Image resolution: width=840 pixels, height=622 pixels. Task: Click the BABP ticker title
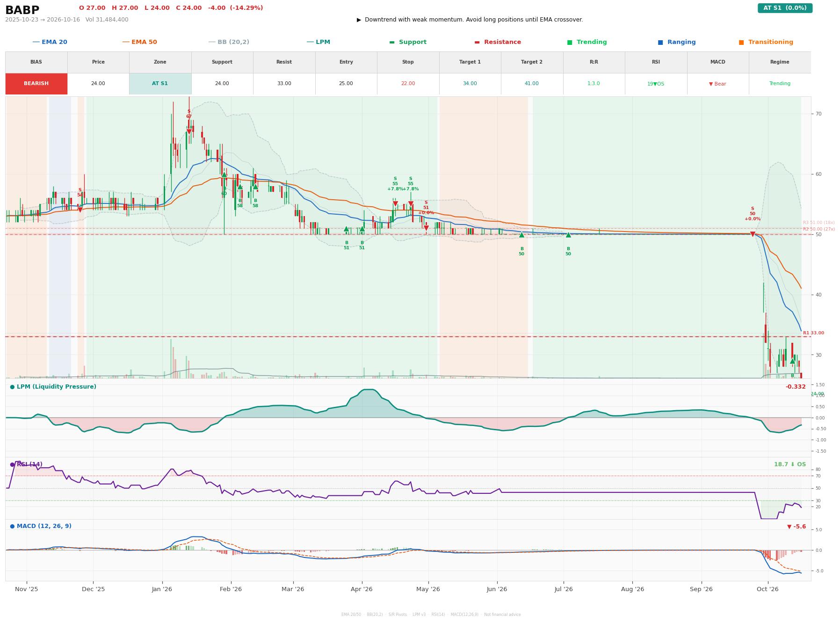click(22, 10)
